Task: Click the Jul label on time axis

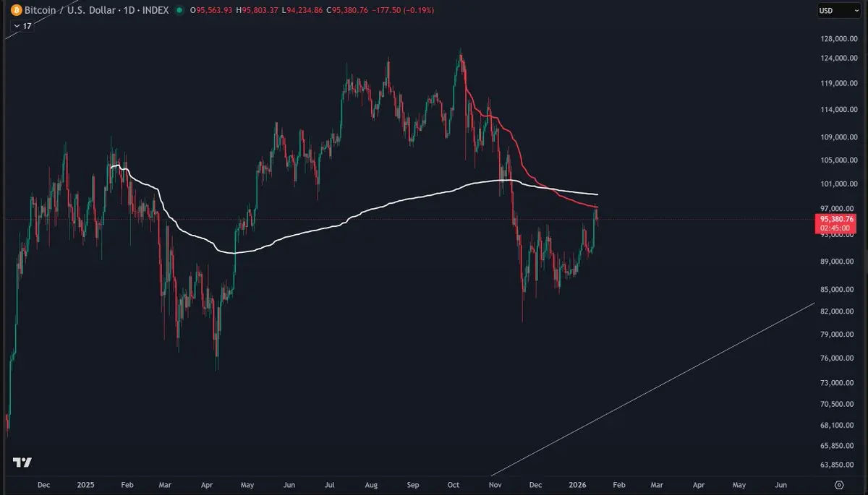Action: (x=331, y=485)
